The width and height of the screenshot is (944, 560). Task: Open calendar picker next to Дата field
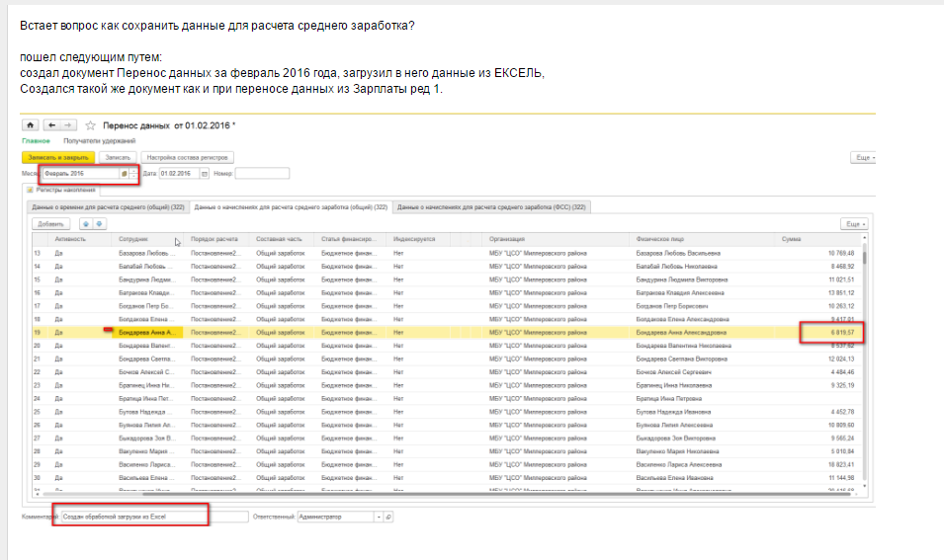(205, 174)
